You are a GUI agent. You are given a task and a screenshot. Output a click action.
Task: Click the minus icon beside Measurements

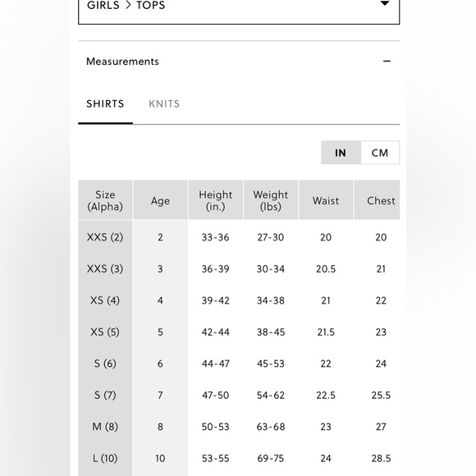pos(387,62)
